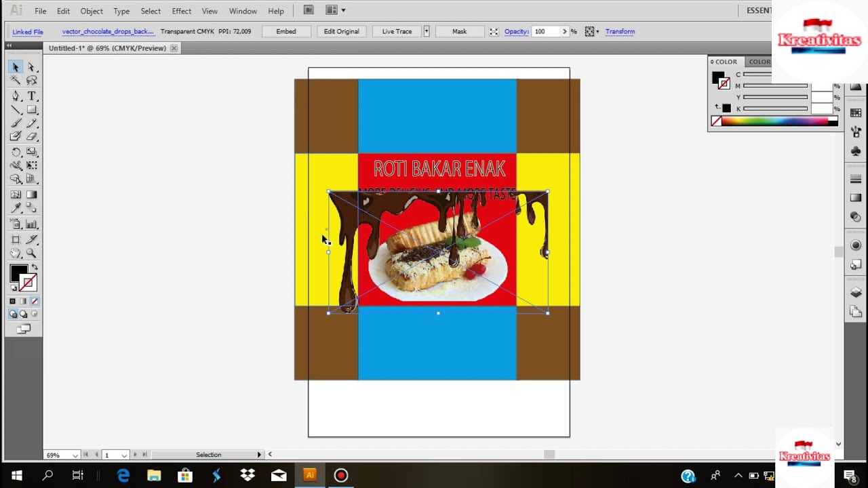Open Microsoft Edge from the taskbar
Image resolution: width=868 pixels, height=488 pixels.
tap(123, 475)
